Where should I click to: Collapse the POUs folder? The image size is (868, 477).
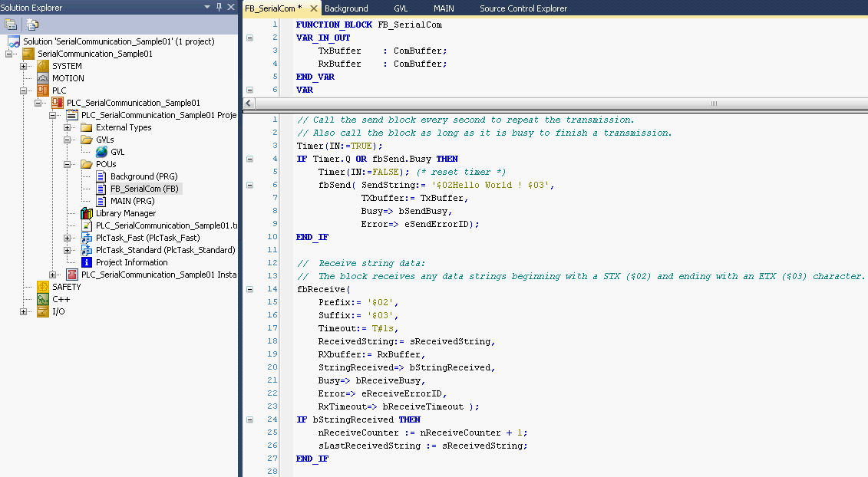tap(67, 164)
